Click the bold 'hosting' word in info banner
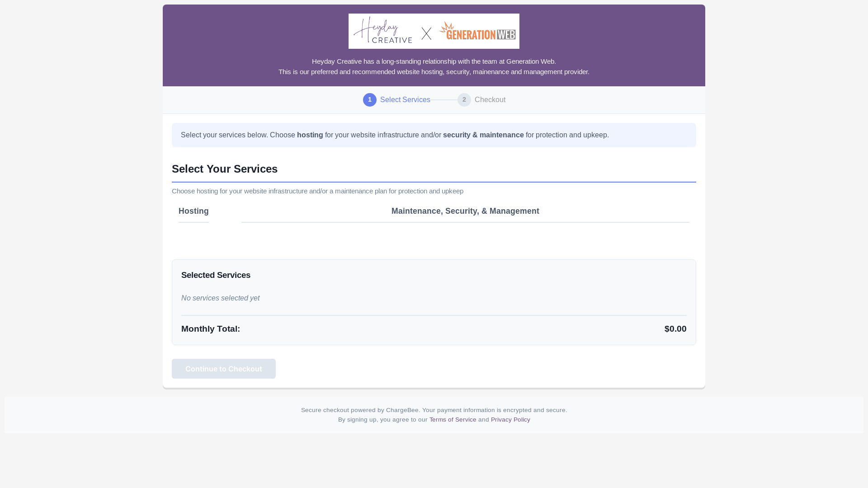Viewport: 868px width, 488px height. click(310, 135)
